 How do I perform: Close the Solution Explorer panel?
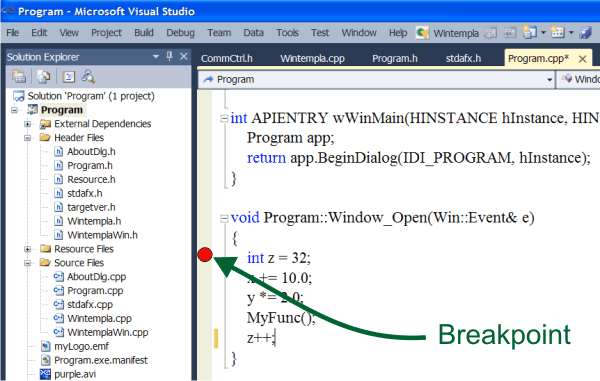(x=184, y=57)
